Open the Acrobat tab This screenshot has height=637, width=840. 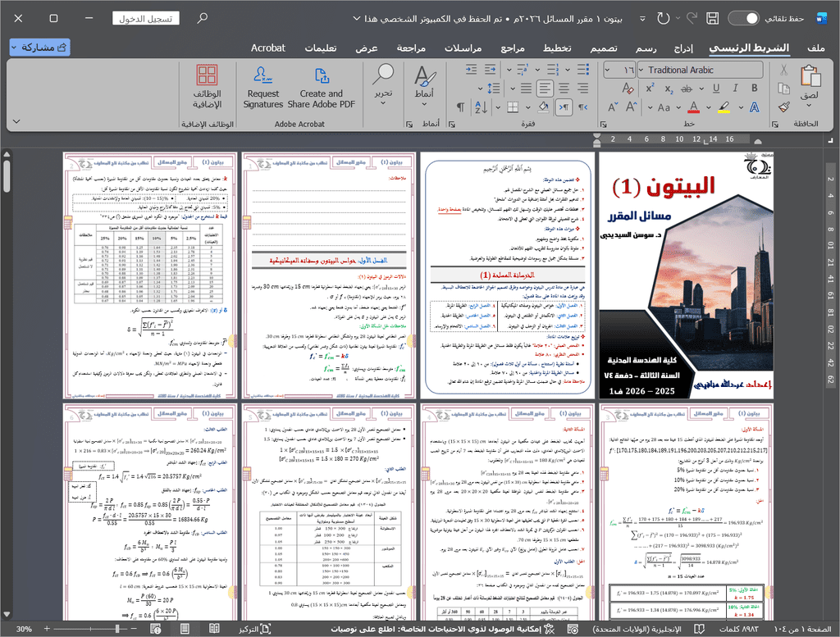[268, 48]
